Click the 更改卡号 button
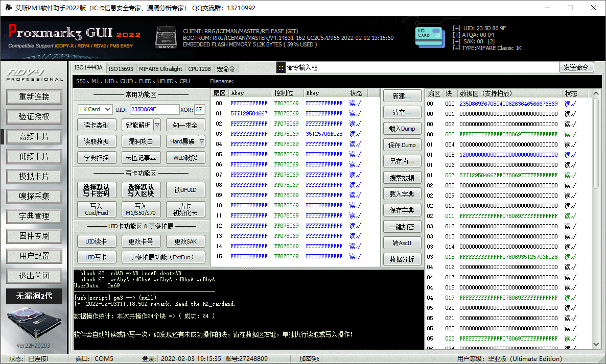This screenshot has height=364, width=606. pos(141,241)
